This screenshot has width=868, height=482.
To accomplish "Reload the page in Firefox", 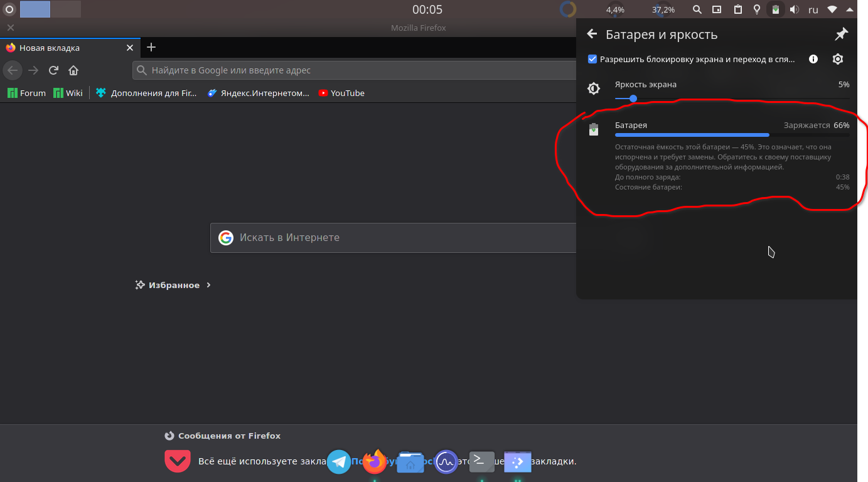I will (53, 70).
